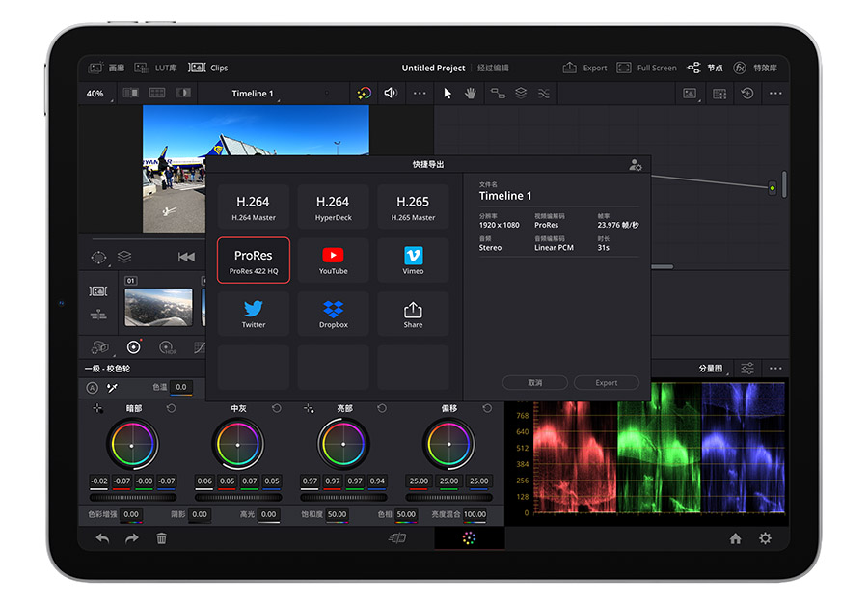Click Export in top toolbar
The width and height of the screenshot is (868, 605).
(x=585, y=68)
